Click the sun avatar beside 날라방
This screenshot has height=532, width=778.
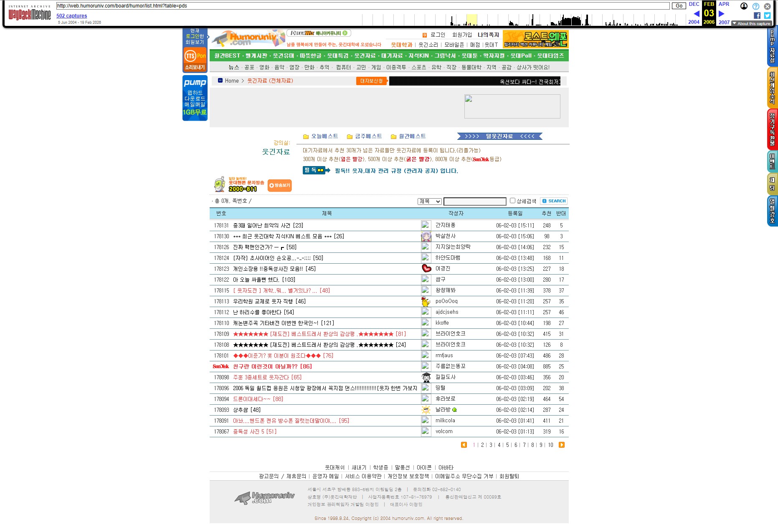(x=426, y=410)
